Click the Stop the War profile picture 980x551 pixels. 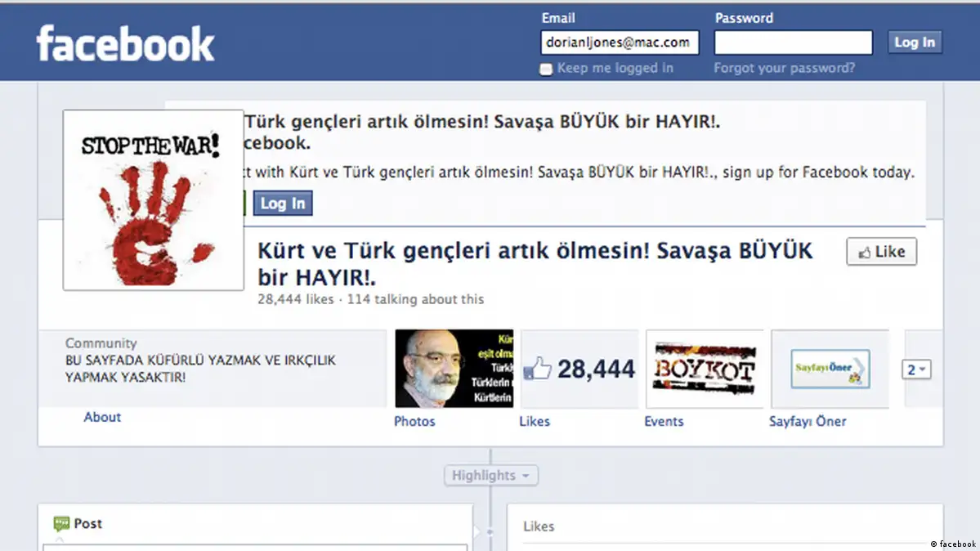pyautogui.click(x=153, y=200)
